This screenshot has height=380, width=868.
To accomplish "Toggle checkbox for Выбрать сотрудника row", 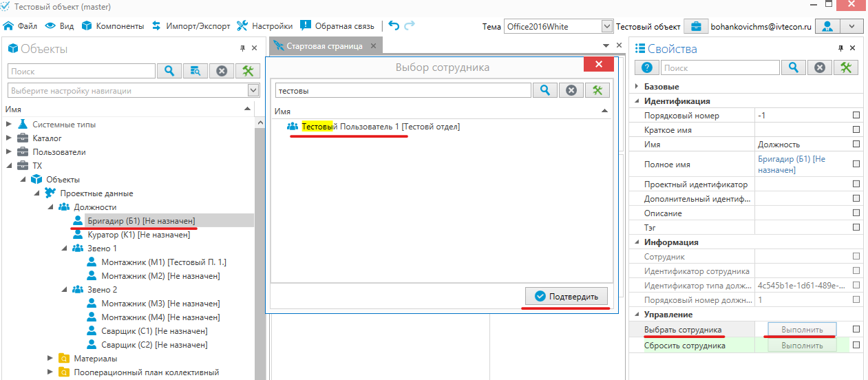I will [x=856, y=329].
